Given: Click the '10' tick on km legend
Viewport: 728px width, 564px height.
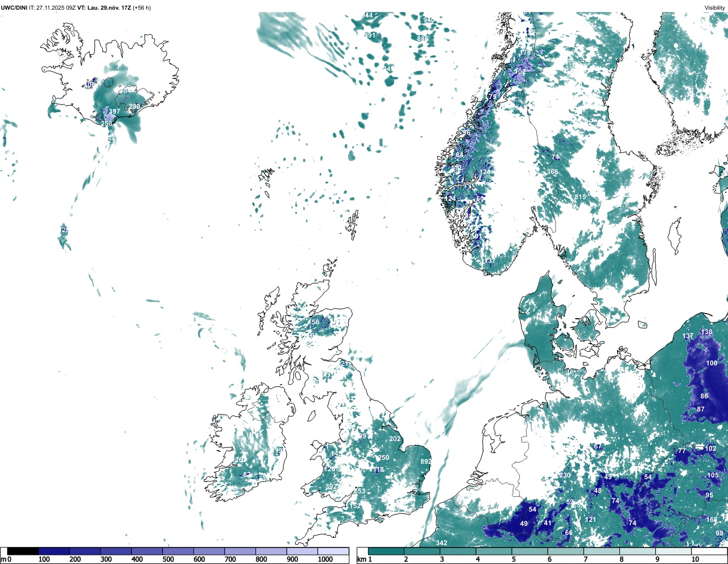Looking at the screenshot, I should (695, 559).
